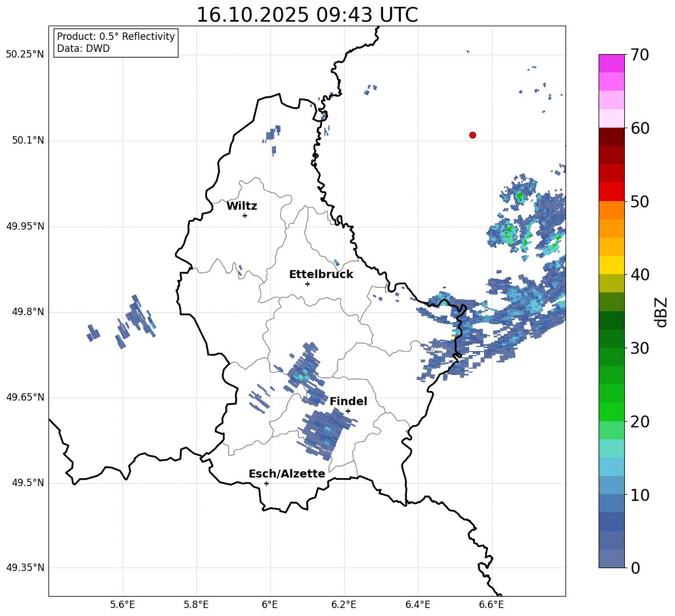Click the 50.25°N latitude label

pyautogui.click(x=25, y=55)
